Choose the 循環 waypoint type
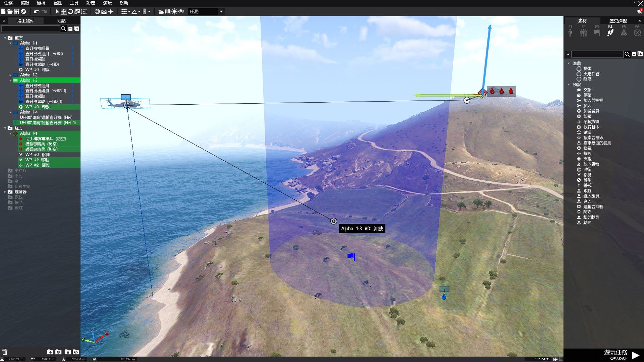The width and height of the screenshot is (644, 362). coord(585,132)
